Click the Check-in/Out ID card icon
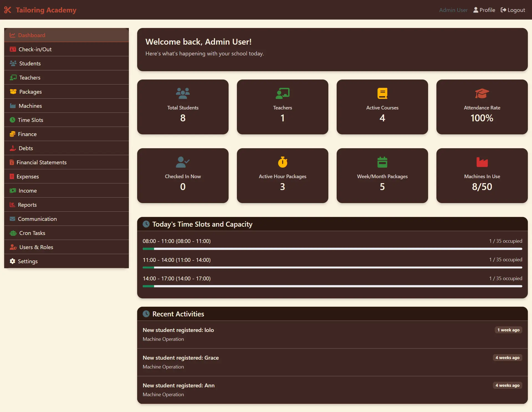Image resolution: width=532 pixels, height=412 pixels. [x=13, y=49]
